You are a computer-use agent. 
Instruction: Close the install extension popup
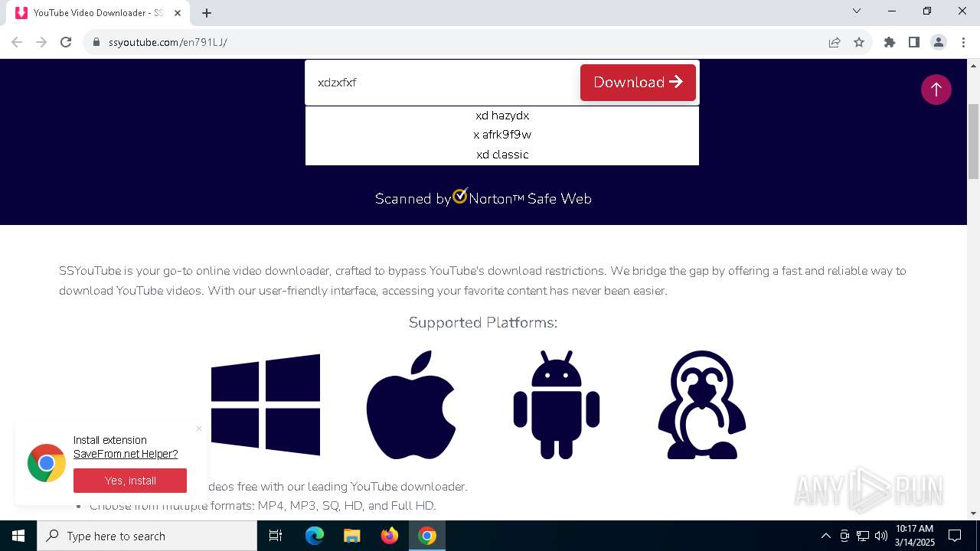pos(199,429)
